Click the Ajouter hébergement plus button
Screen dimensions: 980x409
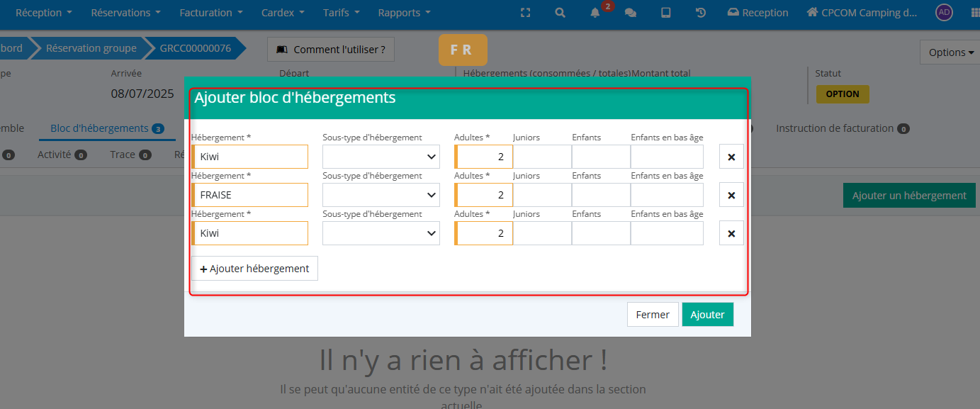pyautogui.click(x=254, y=269)
